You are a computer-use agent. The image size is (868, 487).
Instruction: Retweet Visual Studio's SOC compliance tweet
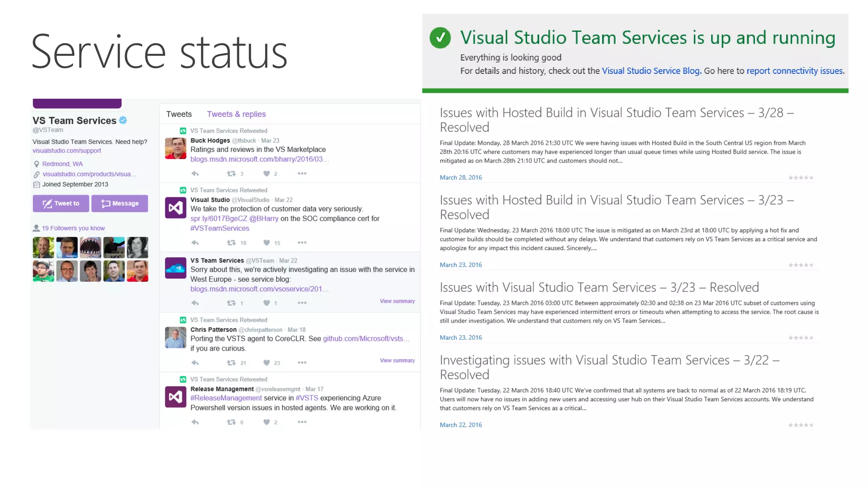point(231,243)
